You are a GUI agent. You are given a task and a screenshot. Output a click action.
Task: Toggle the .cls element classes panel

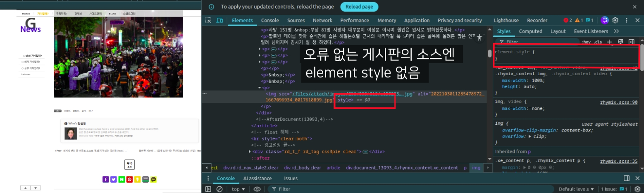598,42
